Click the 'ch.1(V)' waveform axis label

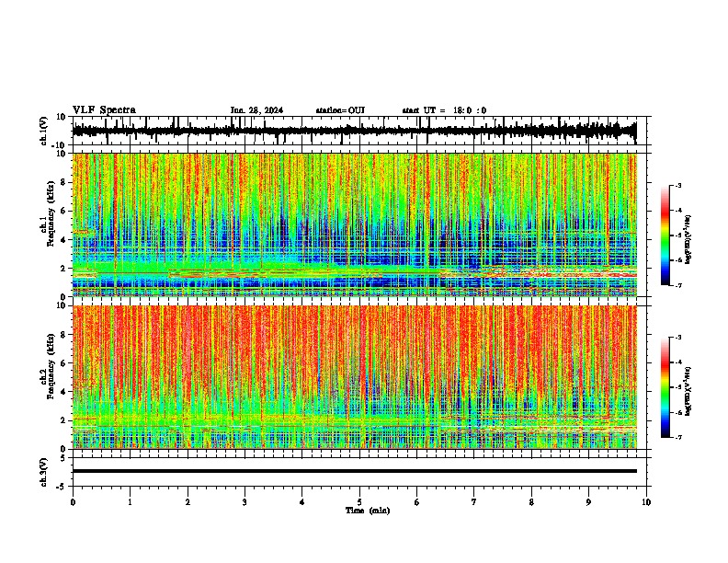(44, 131)
